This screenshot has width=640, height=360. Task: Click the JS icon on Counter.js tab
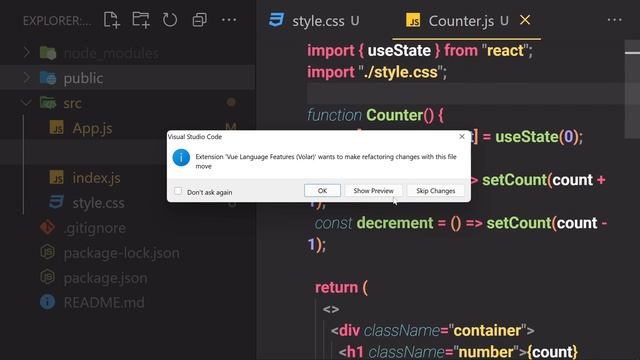[413, 20]
